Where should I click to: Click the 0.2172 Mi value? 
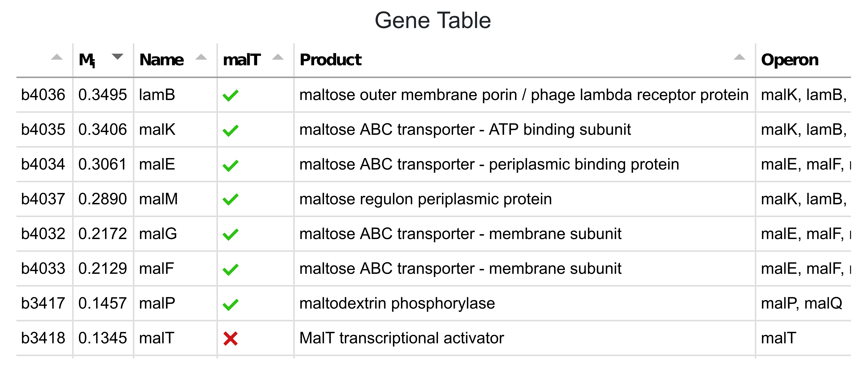click(102, 234)
